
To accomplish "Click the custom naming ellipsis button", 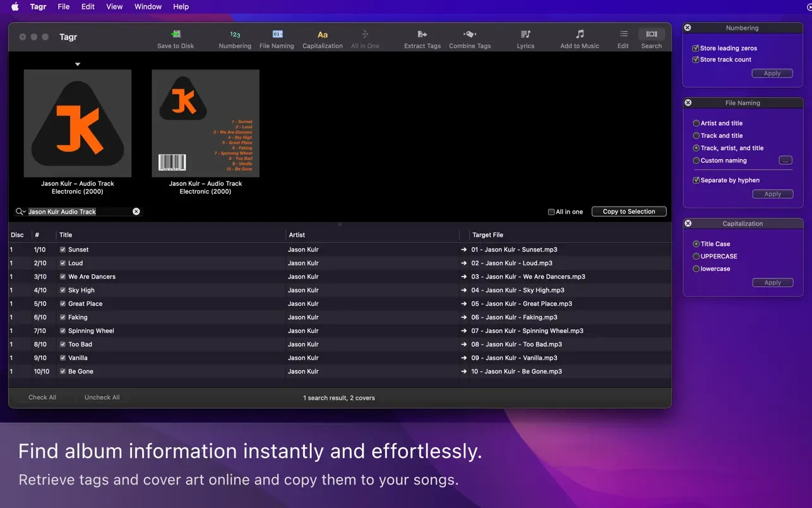I will pyautogui.click(x=785, y=160).
